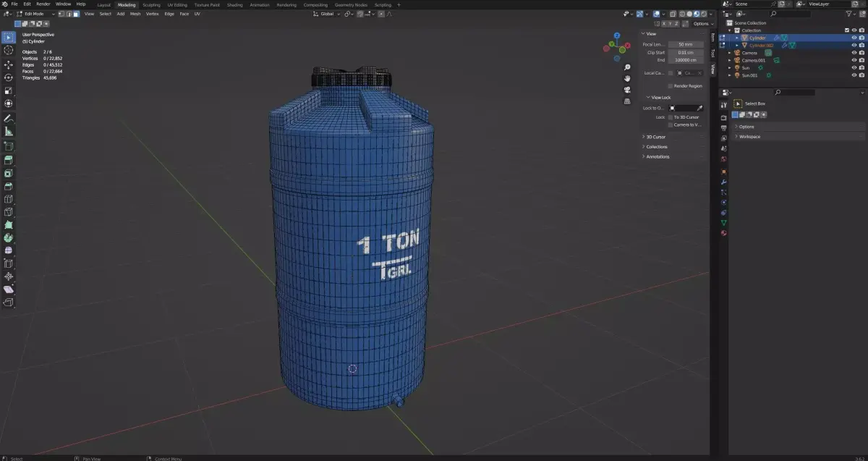Viewport: 868px width, 461px height.
Task: Switch perspective/orthographic with grid icon
Action: click(627, 101)
